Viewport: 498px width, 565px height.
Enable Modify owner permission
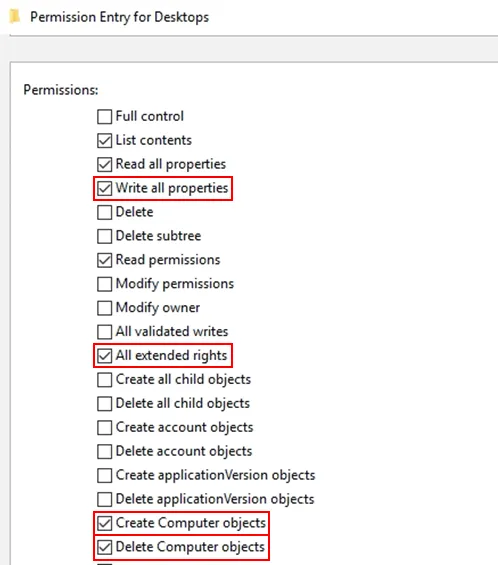tap(105, 308)
